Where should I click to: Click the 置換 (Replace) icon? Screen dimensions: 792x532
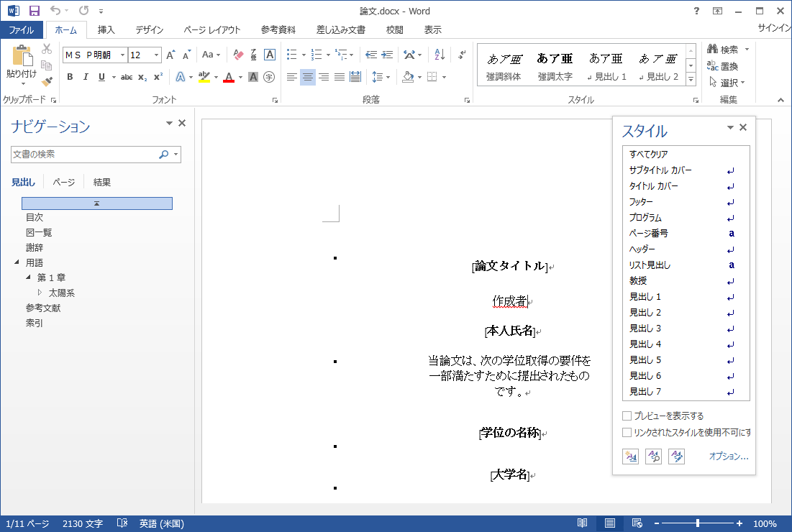(724, 65)
